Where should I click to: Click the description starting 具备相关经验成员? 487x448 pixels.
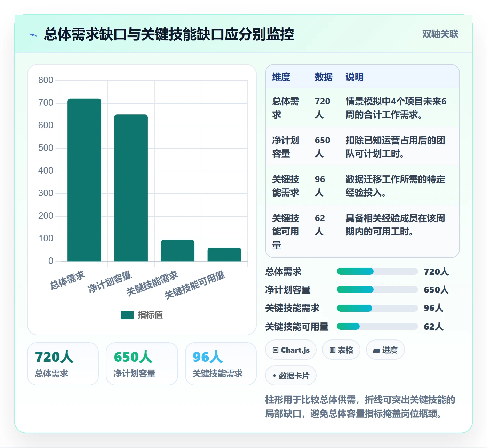pyautogui.click(x=395, y=225)
